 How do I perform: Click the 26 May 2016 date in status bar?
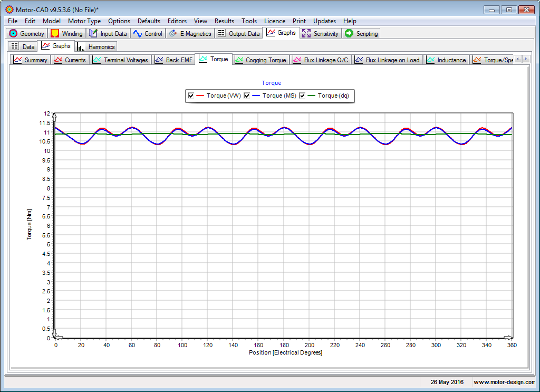click(x=447, y=382)
